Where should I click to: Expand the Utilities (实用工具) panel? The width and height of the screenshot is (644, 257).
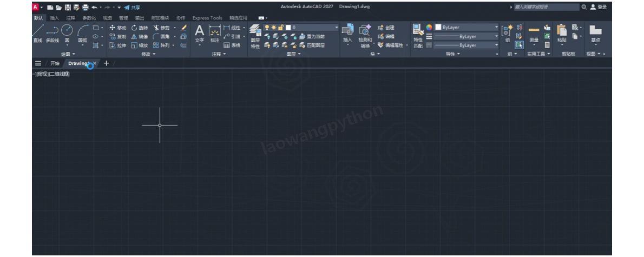[x=538, y=54]
